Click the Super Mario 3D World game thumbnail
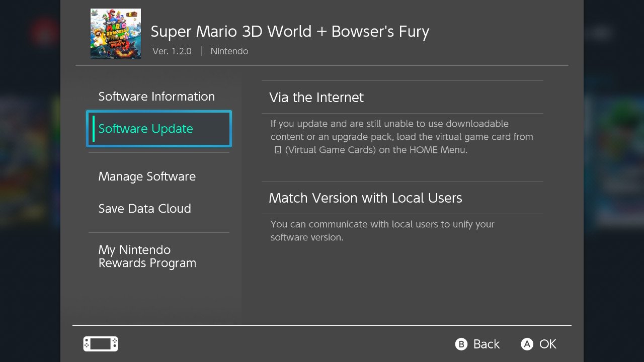 [x=116, y=34]
